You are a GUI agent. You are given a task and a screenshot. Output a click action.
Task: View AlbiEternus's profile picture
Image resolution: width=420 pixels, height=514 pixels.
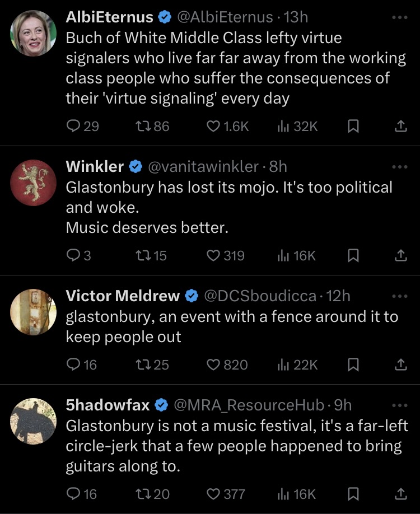34,34
